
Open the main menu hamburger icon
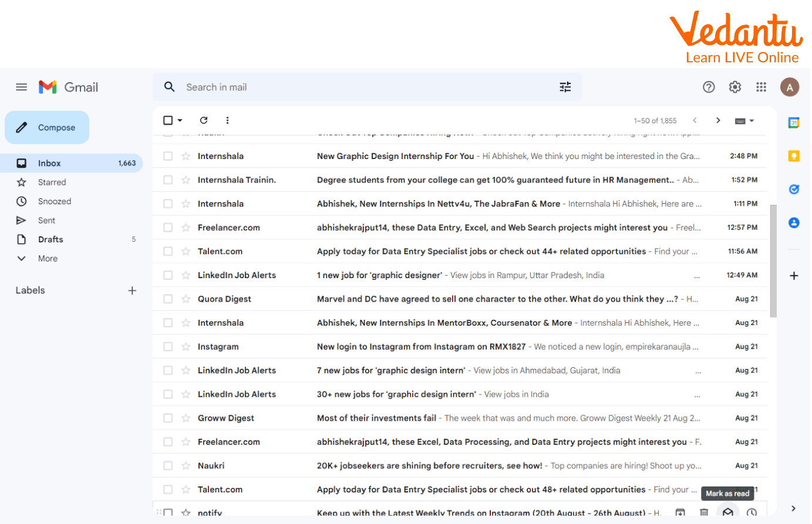tap(22, 87)
